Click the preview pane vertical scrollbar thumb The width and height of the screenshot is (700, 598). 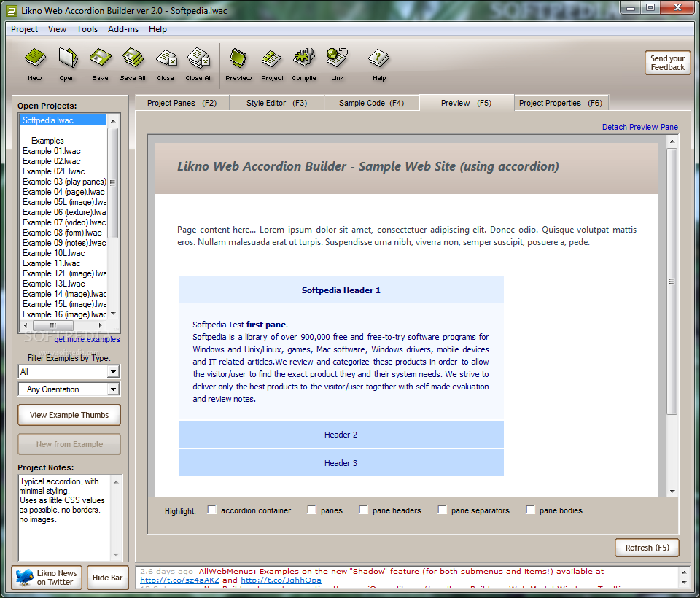(672, 281)
